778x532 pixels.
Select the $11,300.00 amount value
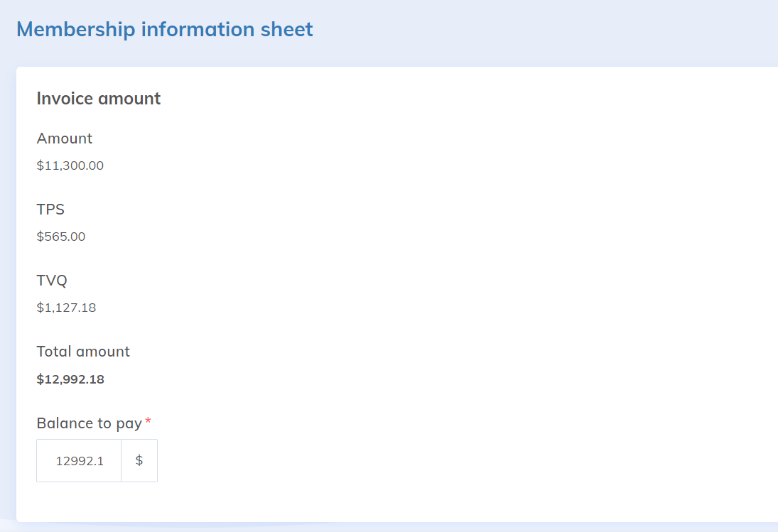point(70,165)
